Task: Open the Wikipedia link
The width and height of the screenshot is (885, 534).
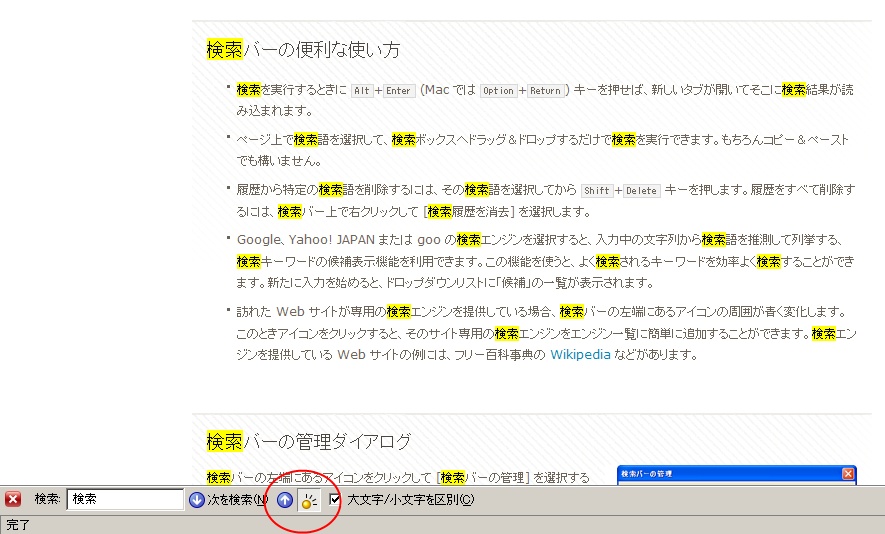Action: pyautogui.click(x=580, y=354)
